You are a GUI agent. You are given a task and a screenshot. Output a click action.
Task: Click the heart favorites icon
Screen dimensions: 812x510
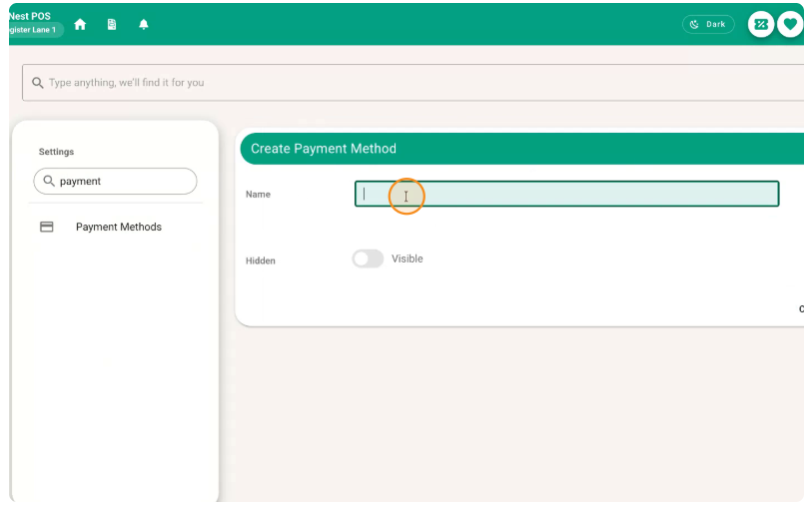[x=790, y=24]
